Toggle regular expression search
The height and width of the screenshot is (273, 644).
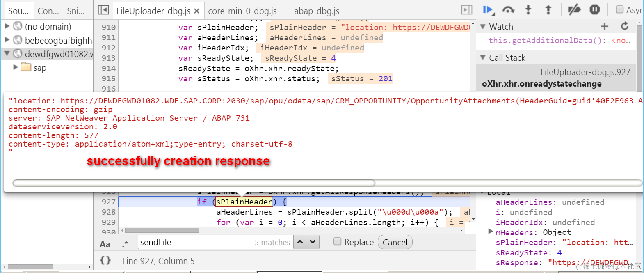pos(125,243)
